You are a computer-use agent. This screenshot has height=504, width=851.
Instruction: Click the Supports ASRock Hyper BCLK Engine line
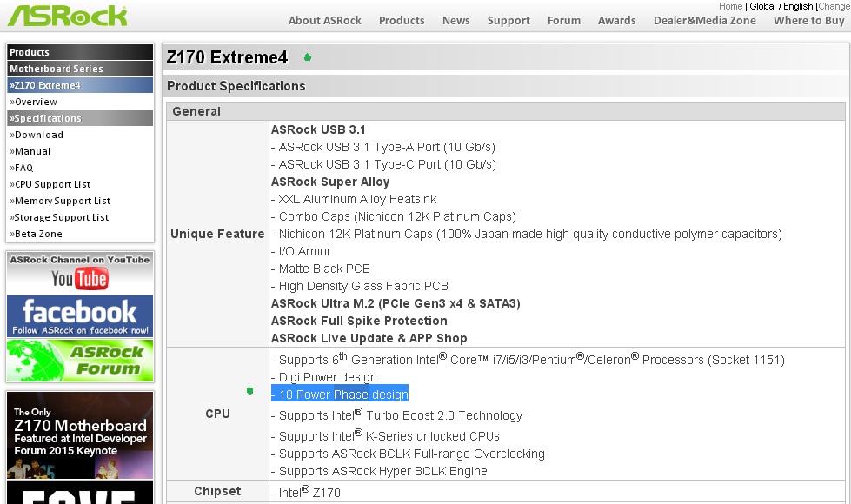tap(379, 471)
